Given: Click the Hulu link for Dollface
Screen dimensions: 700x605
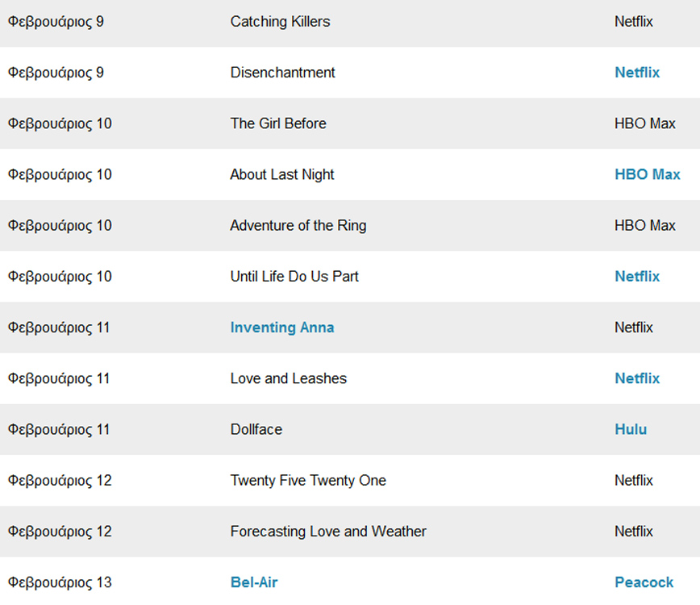Looking at the screenshot, I should 630,429.
